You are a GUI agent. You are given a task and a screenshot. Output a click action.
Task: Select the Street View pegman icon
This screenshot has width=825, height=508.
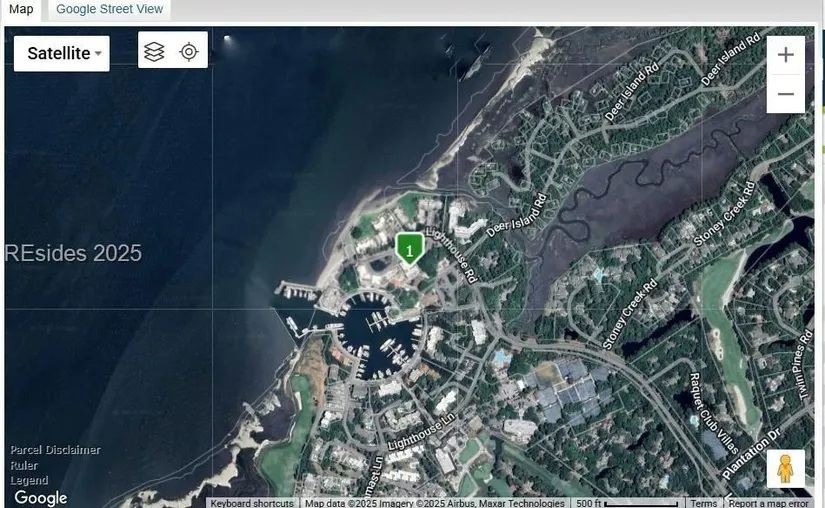[x=785, y=469]
